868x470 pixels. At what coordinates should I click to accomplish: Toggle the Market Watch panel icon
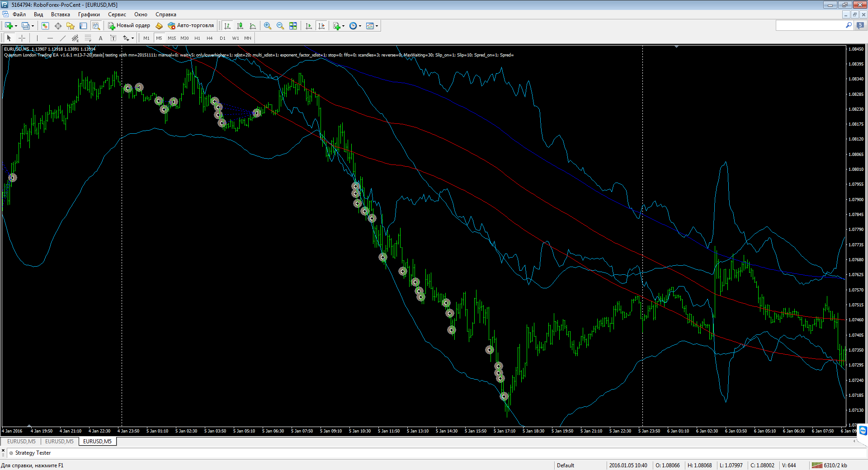[x=45, y=26]
